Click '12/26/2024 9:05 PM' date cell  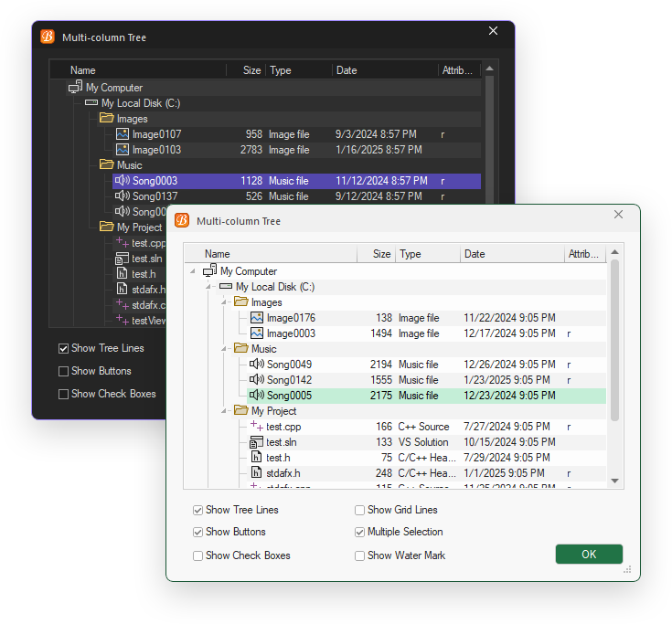tap(509, 365)
